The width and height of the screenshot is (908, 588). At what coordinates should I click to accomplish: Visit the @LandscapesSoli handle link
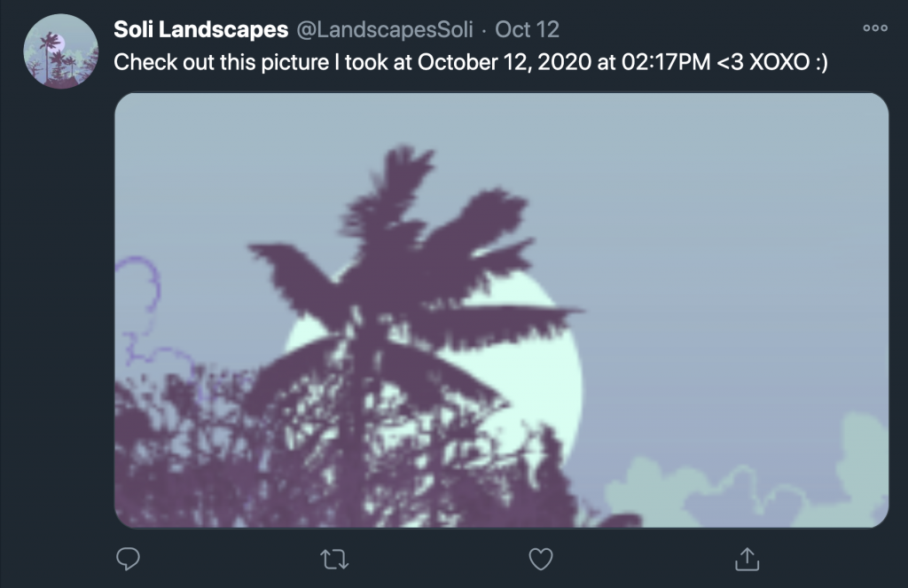tap(385, 29)
